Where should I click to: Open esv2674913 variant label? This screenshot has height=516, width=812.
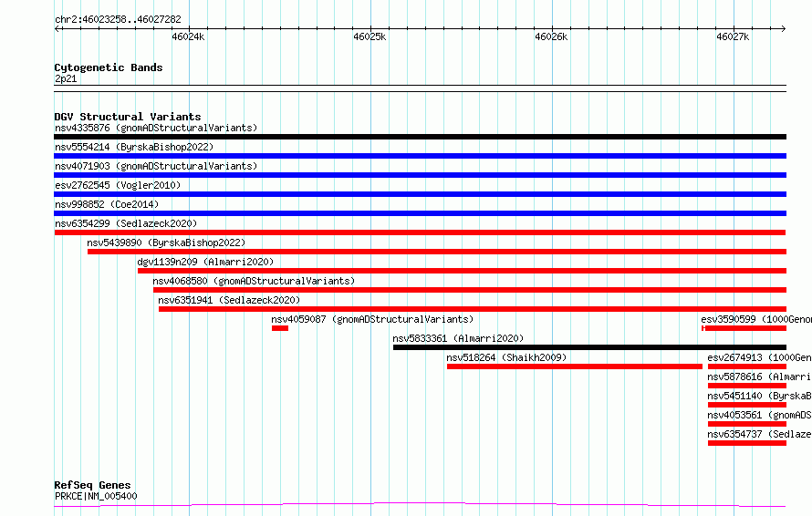[x=759, y=357]
